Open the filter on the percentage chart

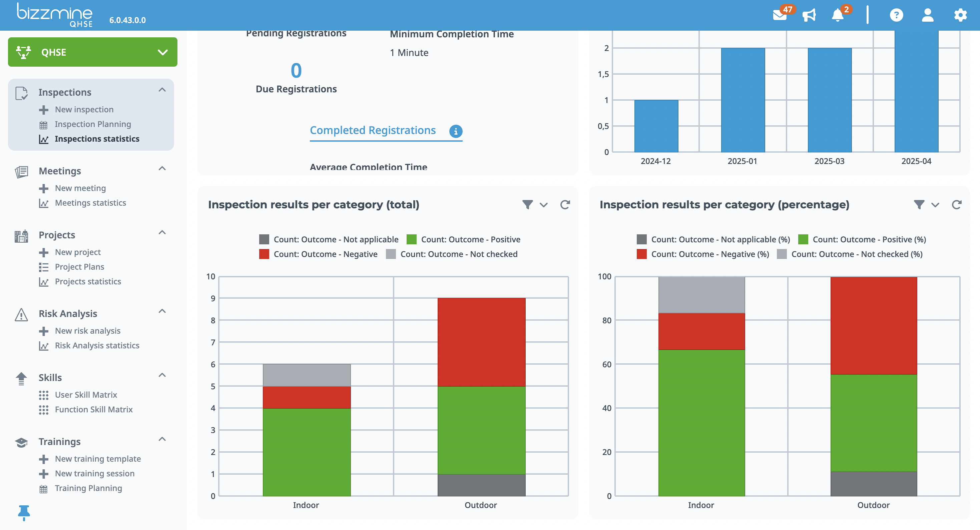919,205
